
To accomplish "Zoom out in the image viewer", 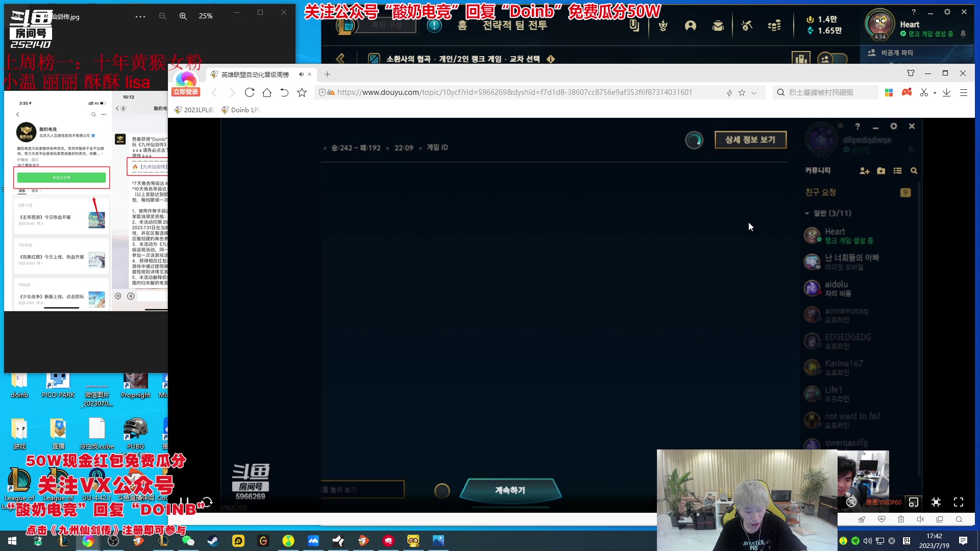I will pyautogui.click(x=162, y=16).
